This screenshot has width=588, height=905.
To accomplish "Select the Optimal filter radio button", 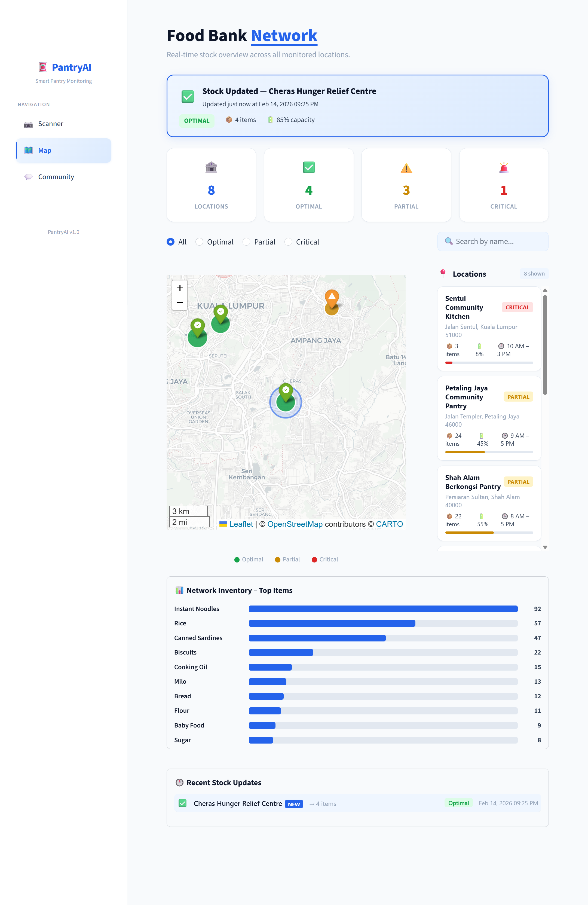I will click(200, 242).
